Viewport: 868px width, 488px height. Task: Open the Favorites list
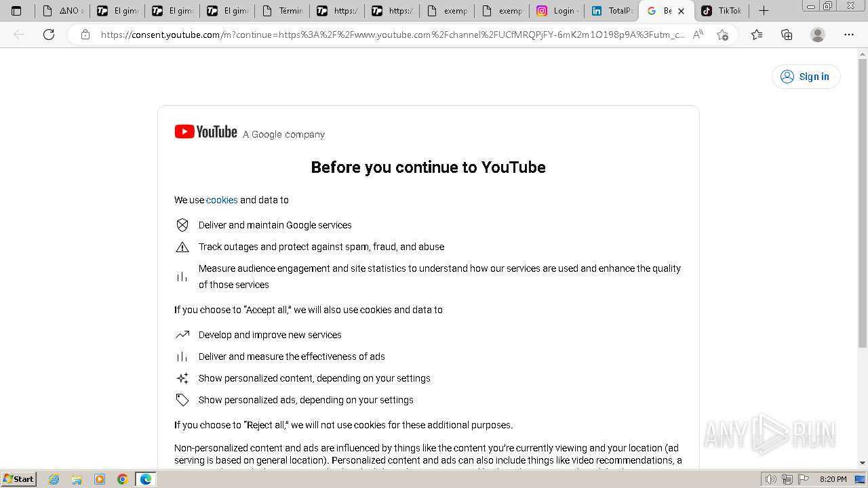[757, 35]
